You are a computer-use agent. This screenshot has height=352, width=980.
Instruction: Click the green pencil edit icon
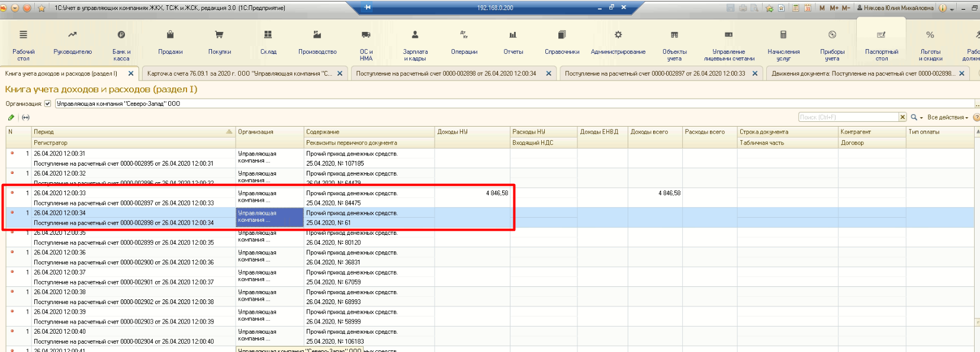[11, 117]
